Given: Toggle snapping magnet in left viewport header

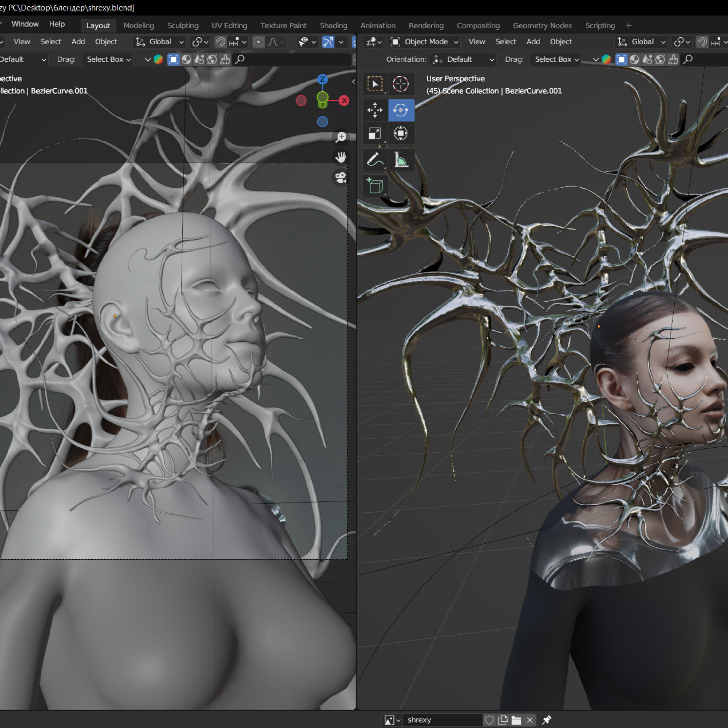Looking at the screenshot, I should 220,42.
